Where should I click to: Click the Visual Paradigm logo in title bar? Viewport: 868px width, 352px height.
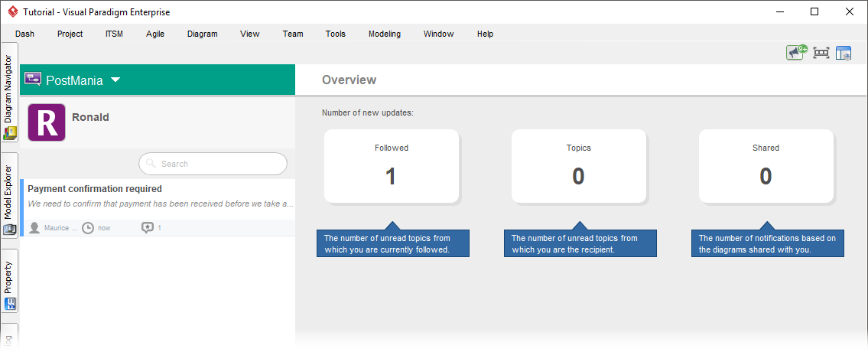[13, 11]
